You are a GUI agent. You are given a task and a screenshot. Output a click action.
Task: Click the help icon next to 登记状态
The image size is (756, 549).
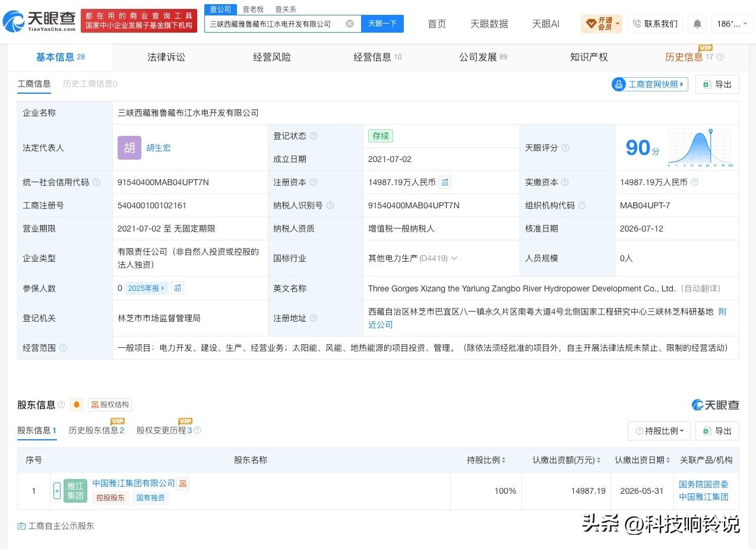click(314, 136)
